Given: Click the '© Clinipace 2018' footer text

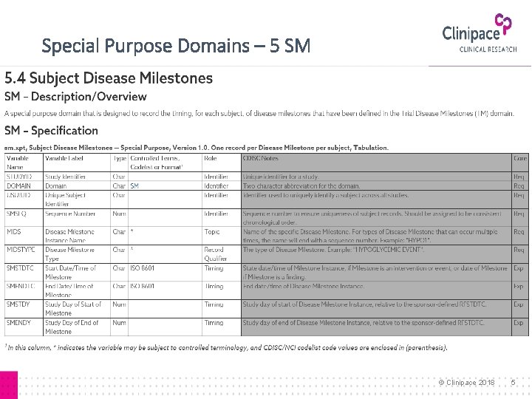Looking at the screenshot, I should pos(466,383).
